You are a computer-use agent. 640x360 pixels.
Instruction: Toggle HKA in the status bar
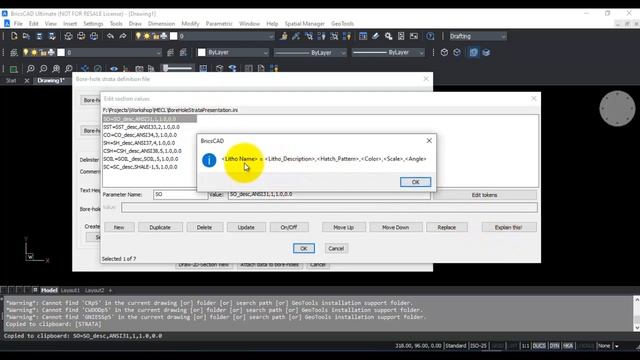(568, 346)
